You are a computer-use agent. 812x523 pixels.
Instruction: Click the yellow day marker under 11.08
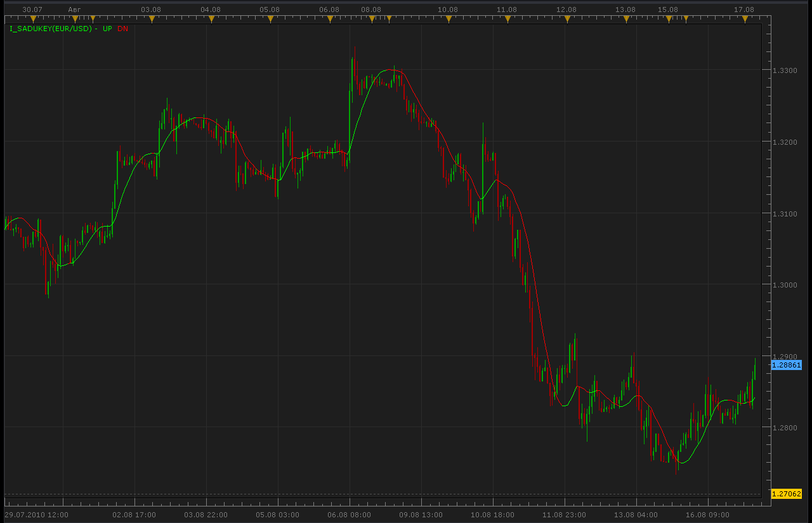pos(507,20)
